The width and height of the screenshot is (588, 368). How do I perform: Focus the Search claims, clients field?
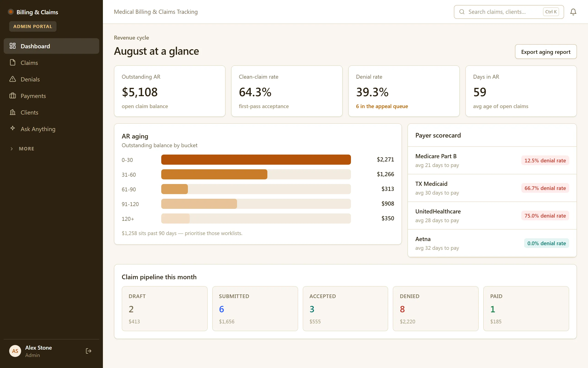click(509, 12)
